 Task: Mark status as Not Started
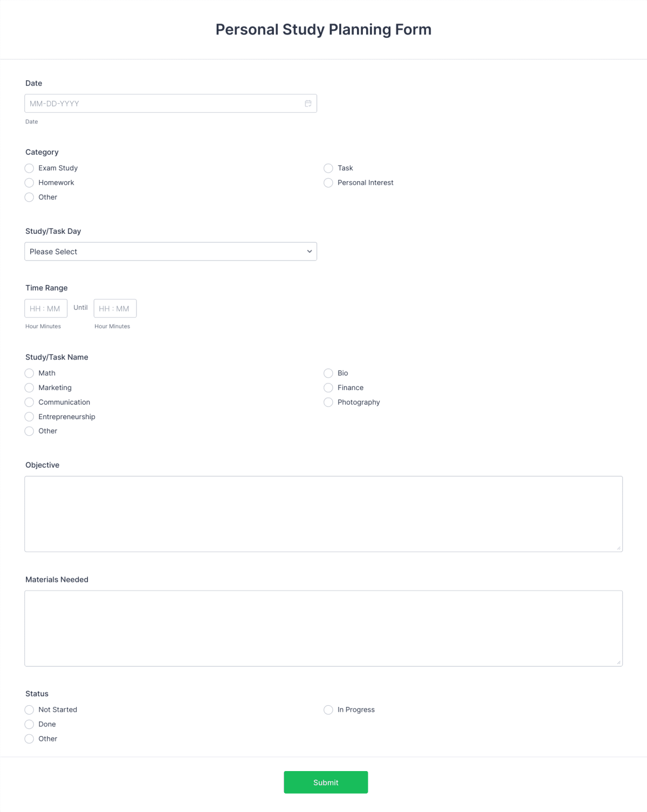click(x=29, y=710)
